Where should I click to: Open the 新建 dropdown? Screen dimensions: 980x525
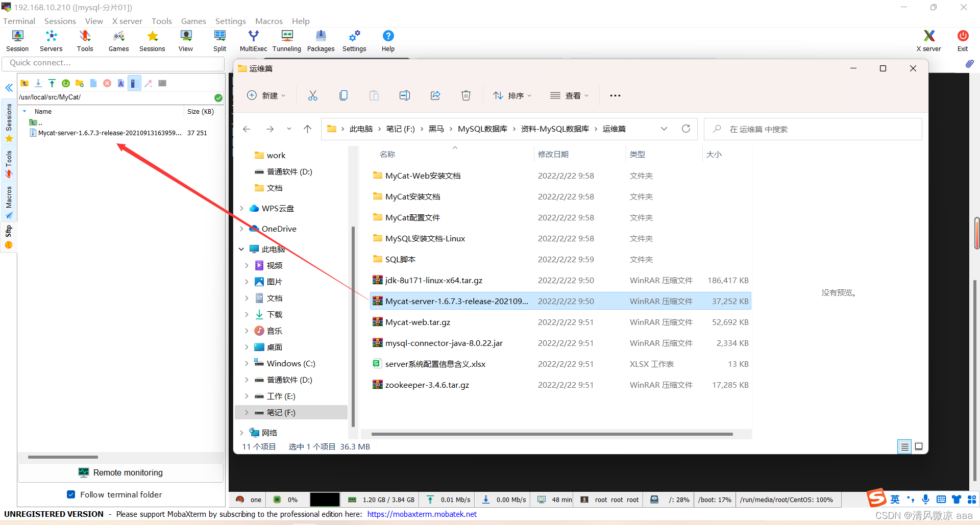(266, 95)
